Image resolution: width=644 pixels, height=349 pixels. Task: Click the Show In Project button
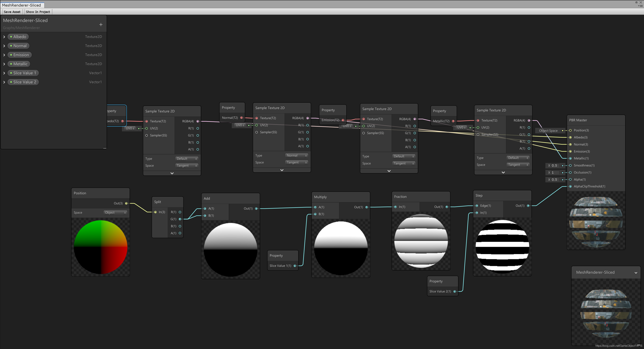coord(38,12)
